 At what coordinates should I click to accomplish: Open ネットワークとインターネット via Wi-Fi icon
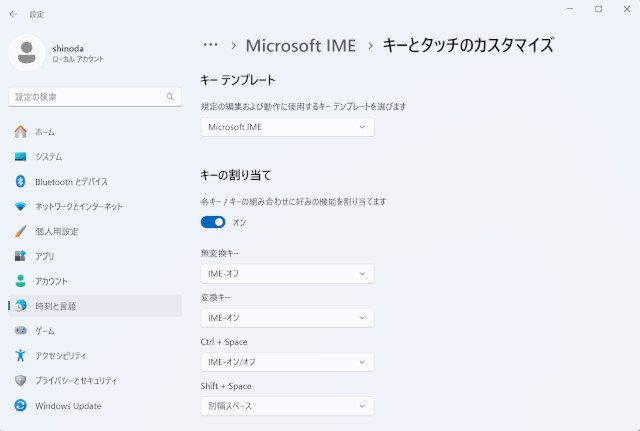20,206
